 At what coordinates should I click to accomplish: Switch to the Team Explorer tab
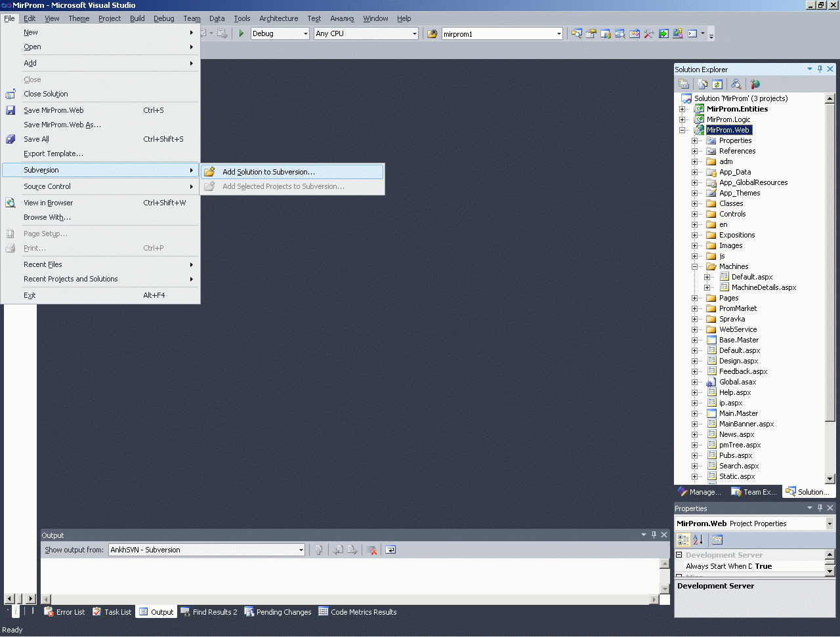[754, 492]
